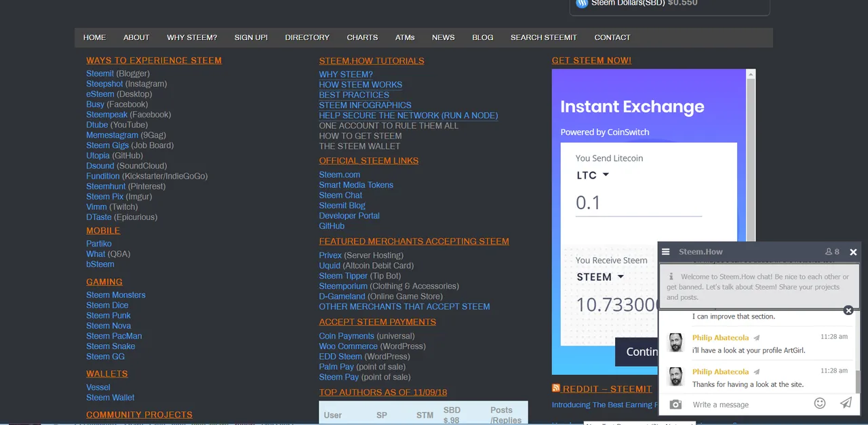Click the avatar next to 'i'll have a look' message
868x425 pixels.
pos(675,343)
